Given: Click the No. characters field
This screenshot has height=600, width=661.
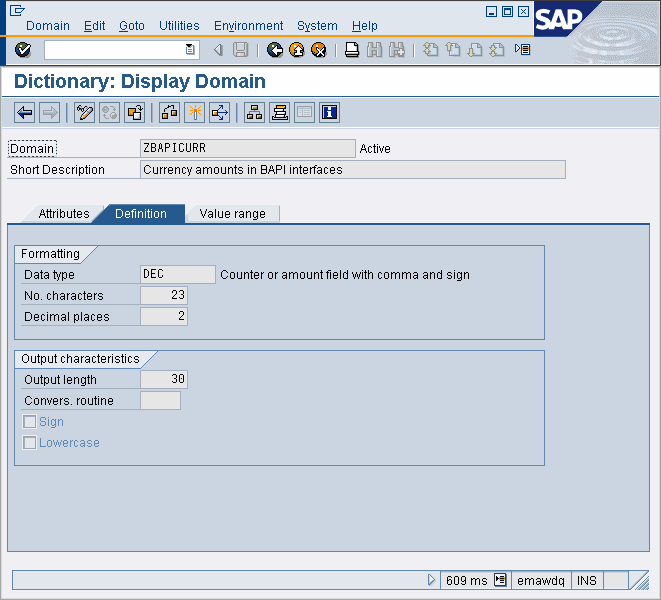Looking at the screenshot, I should coord(164,295).
